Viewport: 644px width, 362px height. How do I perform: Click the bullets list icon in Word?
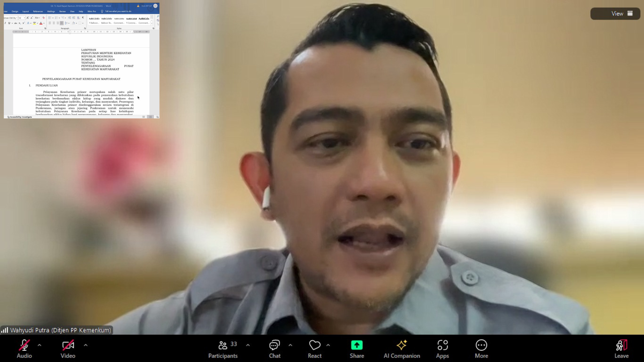click(50, 18)
